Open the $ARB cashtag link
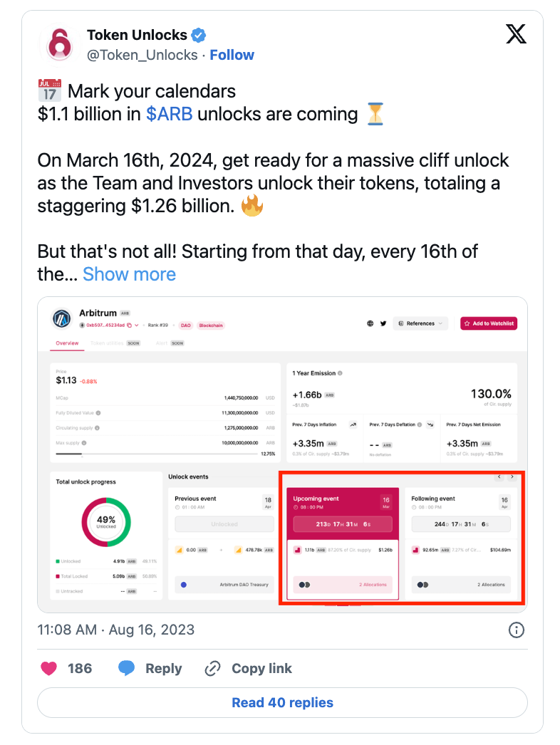560x745 pixels. (170, 114)
